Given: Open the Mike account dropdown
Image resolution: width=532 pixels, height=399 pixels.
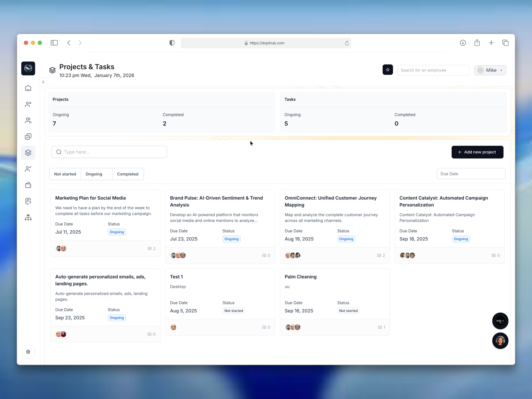Looking at the screenshot, I should [x=490, y=70].
